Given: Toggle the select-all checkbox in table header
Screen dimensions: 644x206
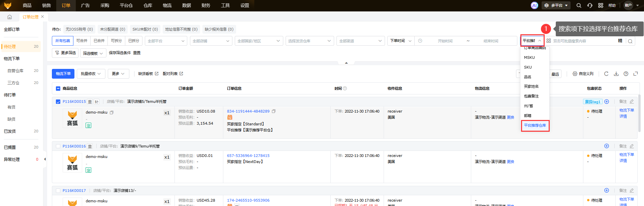Looking at the screenshot, I should click(x=58, y=88).
